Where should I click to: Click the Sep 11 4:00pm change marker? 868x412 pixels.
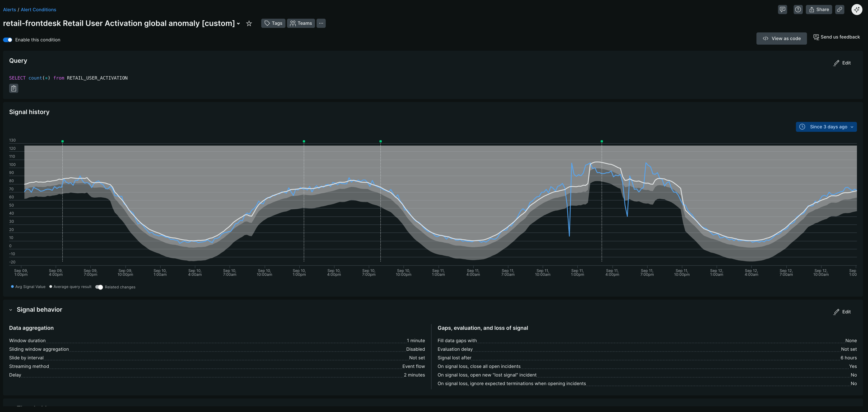point(601,141)
